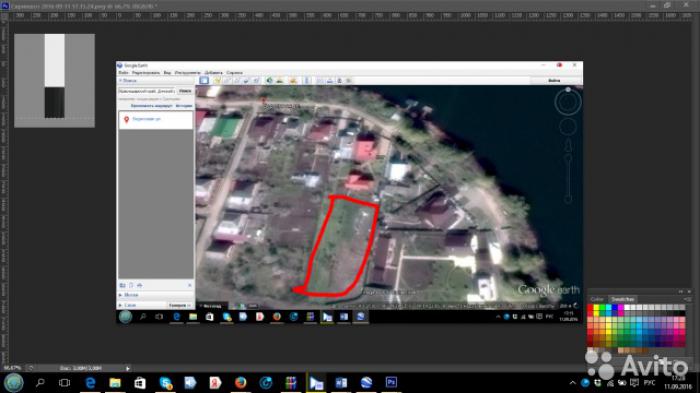Switch to Photoshop on the taskbar
Viewport: 700px width, 393px height.
point(392,383)
